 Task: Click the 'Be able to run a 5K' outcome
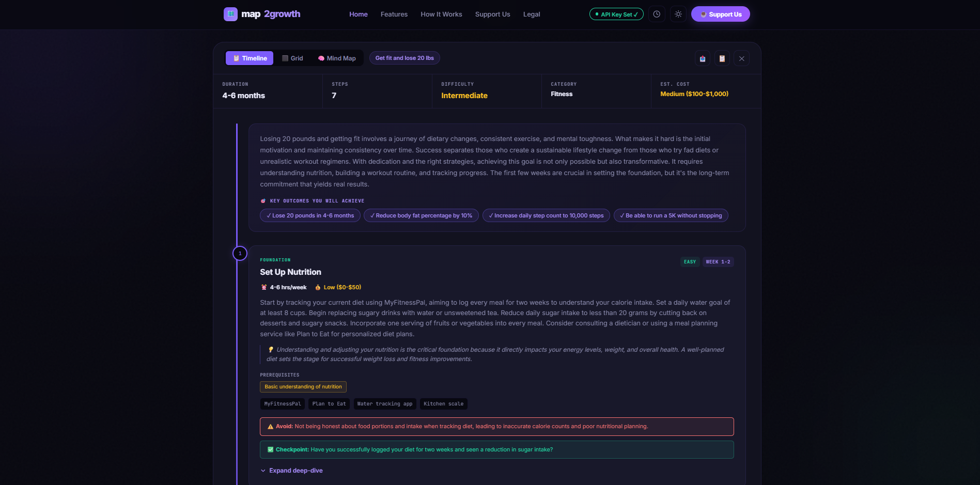[671, 215]
